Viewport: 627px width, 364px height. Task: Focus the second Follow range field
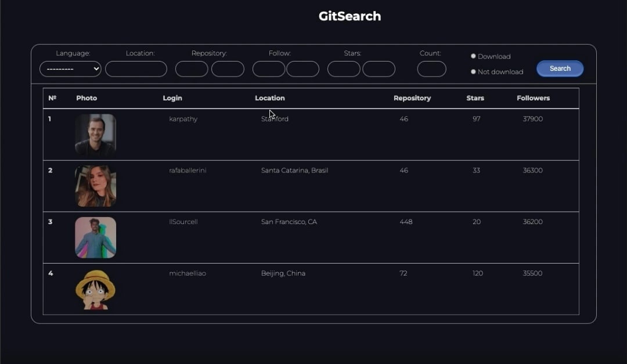click(x=302, y=69)
